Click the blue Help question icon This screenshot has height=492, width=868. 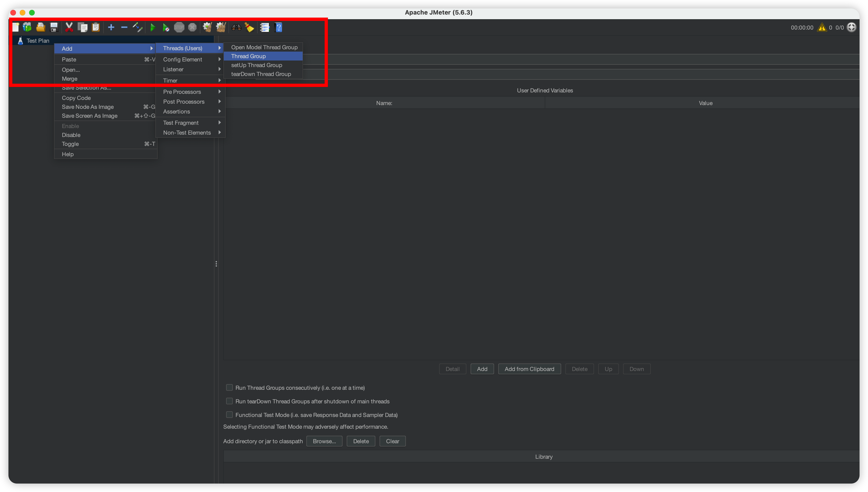tap(278, 27)
